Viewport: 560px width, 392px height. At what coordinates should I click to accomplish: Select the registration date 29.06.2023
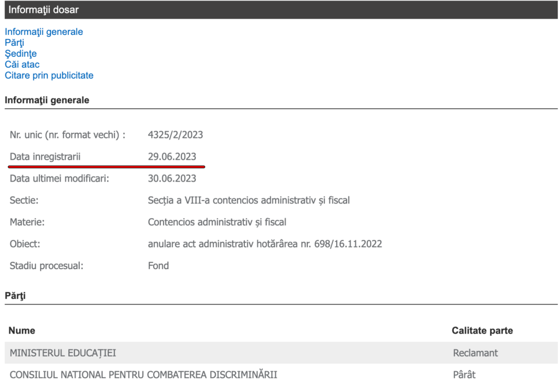pyautogui.click(x=172, y=157)
